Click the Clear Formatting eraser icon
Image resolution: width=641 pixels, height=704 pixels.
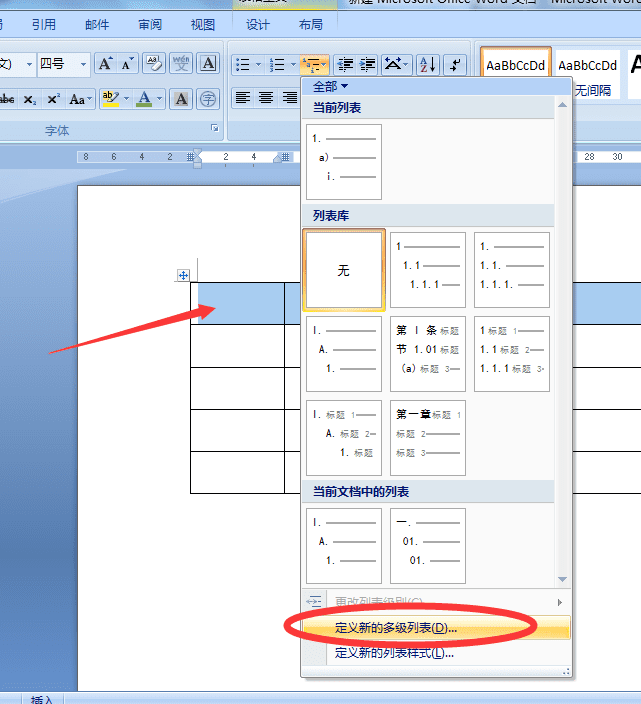pos(154,64)
